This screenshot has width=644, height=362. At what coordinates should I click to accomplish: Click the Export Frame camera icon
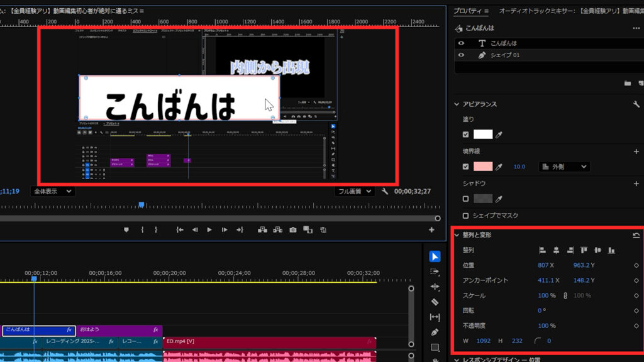point(292,230)
